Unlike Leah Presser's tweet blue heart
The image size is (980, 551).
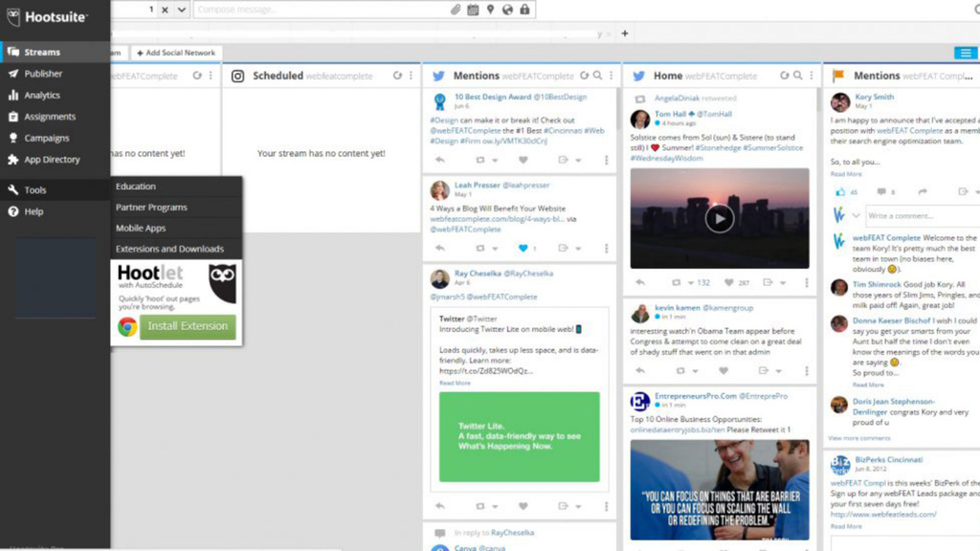pos(523,248)
